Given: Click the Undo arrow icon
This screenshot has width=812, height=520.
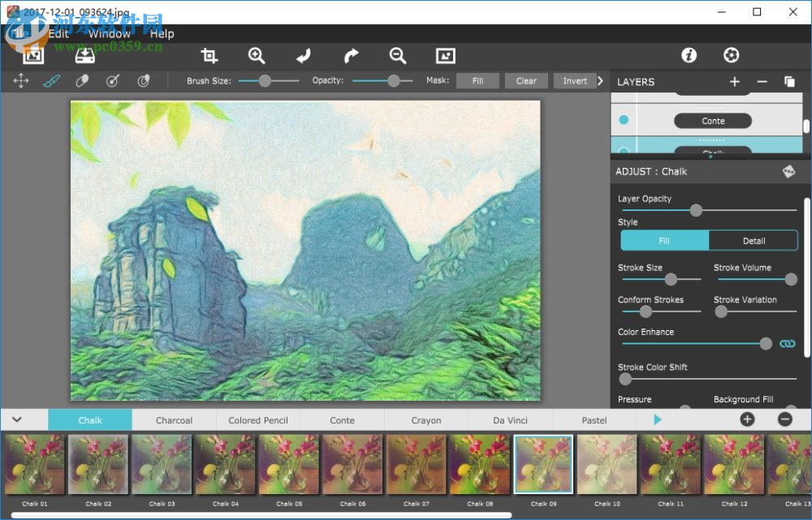Looking at the screenshot, I should tap(303, 55).
